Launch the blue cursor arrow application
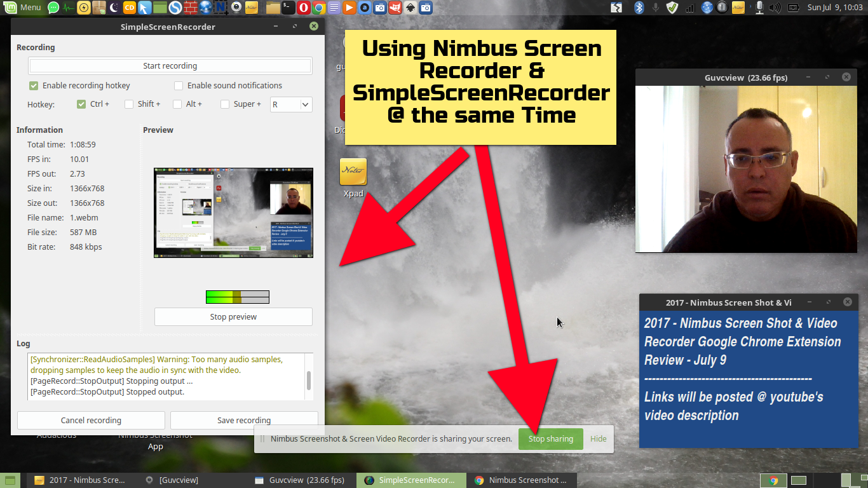The height and width of the screenshot is (488, 868). [145, 8]
